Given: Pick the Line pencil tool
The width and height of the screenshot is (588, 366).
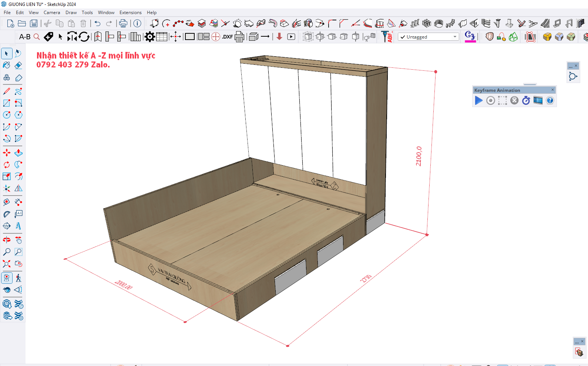Looking at the screenshot, I should click(x=7, y=91).
